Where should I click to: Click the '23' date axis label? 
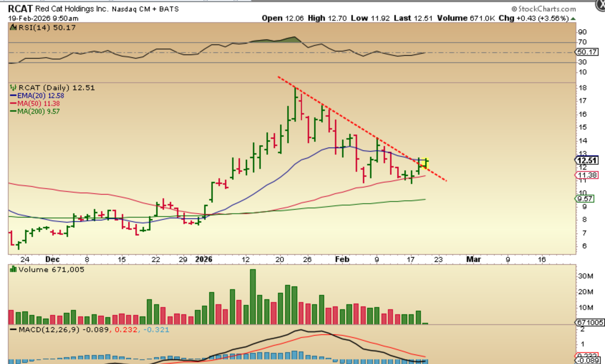(438, 259)
